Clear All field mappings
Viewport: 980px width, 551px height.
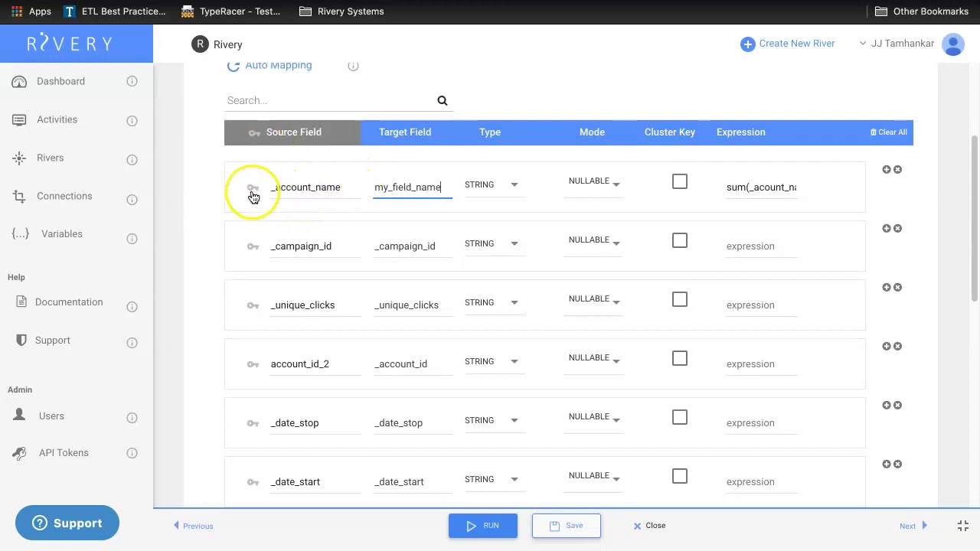(889, 132)
